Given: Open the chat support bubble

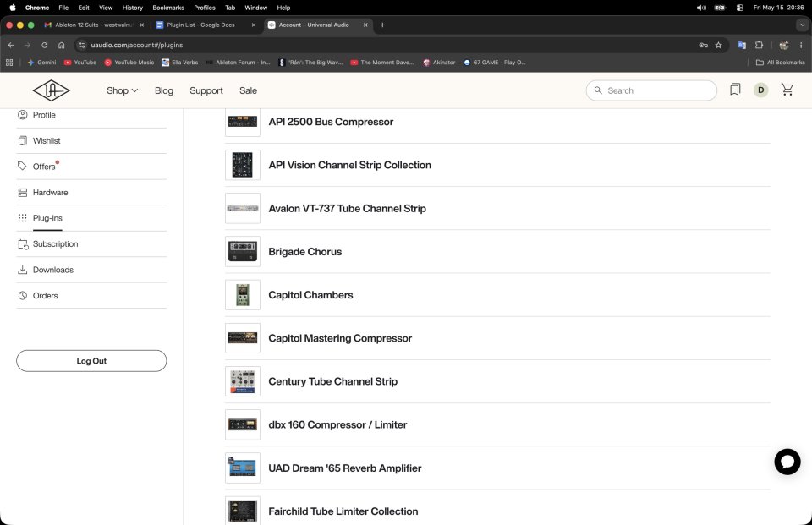Looking at the screenshot, I should tap(787, 462).
